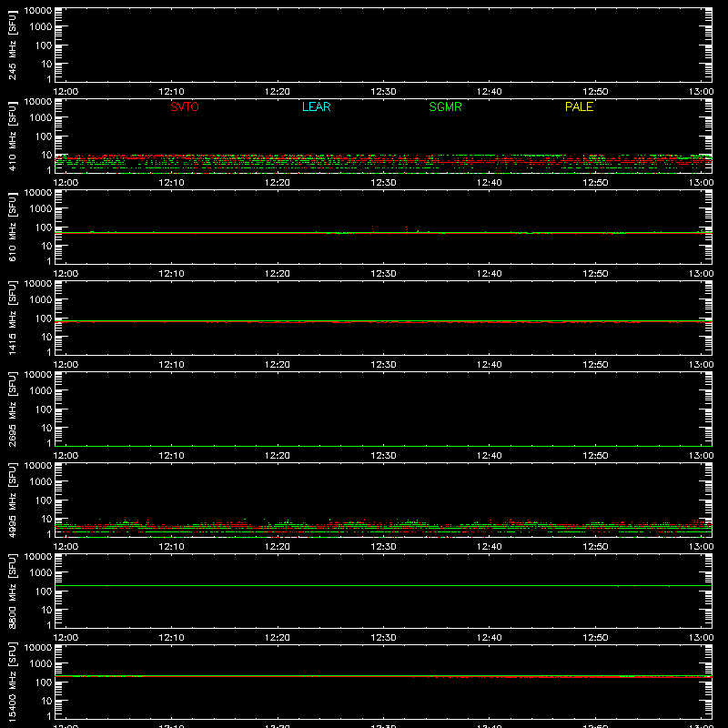The height and width of the screenshot is (728, 728).
Task: Select the 4995 MHz [SFU] axis title
Action: click(13, 500)
